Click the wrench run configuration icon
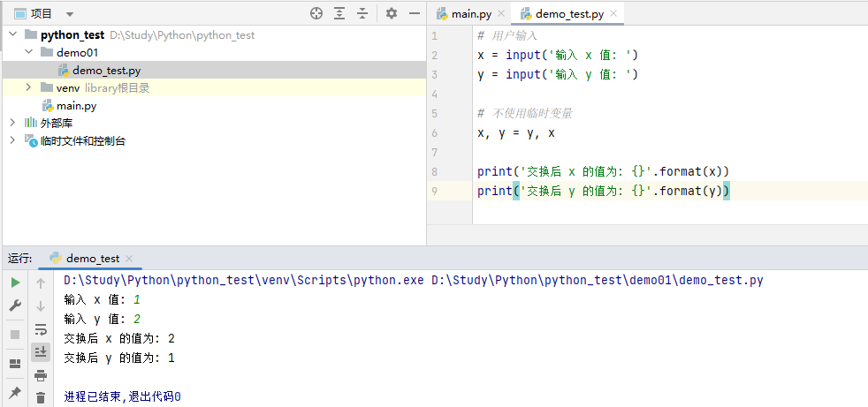 click(x=16, y=305)
